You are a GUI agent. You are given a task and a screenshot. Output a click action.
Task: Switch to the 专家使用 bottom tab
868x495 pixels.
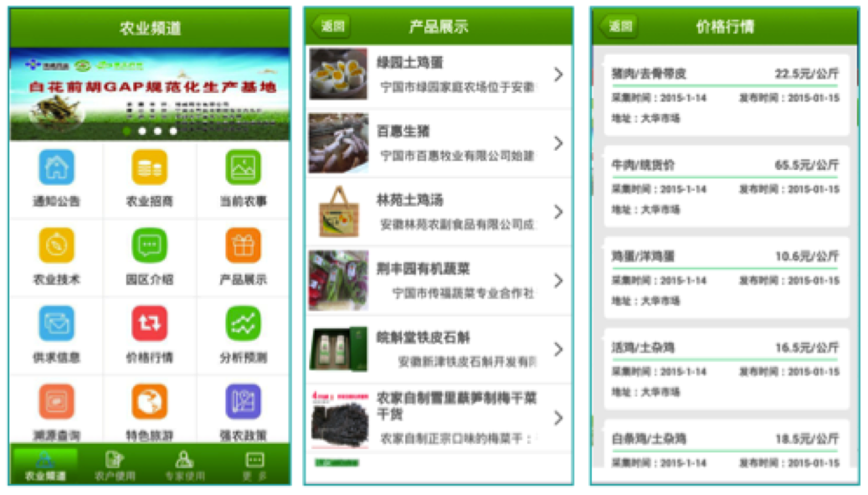[x=184, y=464]
